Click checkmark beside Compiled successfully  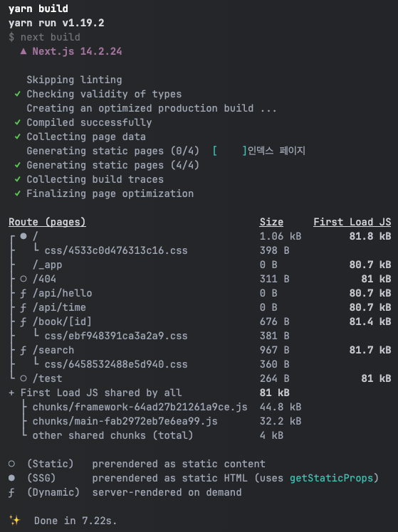pyautogui.click(x=18, y=122)
